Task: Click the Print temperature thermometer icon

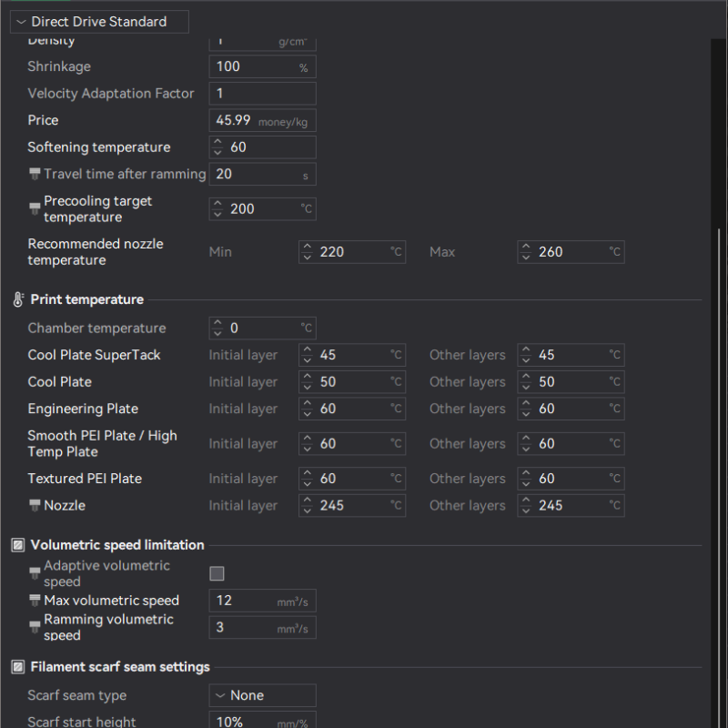Action: point(18,299)
